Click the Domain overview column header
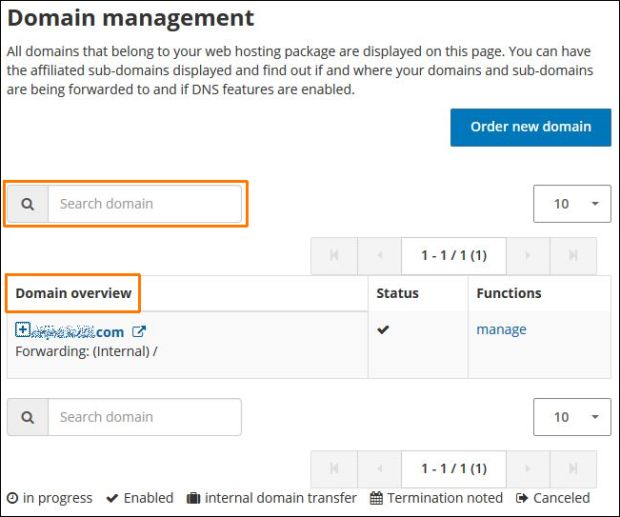 pos(74,293)
